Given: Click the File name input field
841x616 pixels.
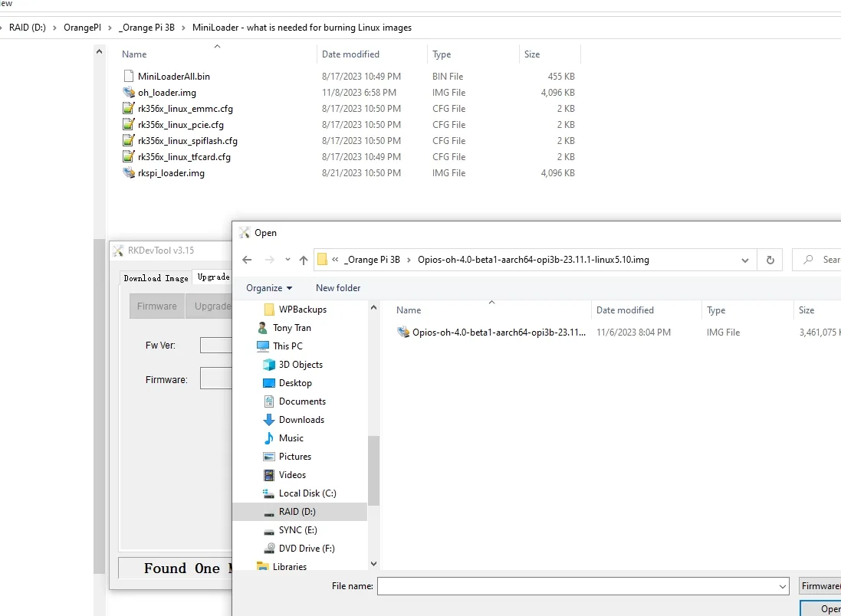Looking at the screenshot, I should click(577, 587).
